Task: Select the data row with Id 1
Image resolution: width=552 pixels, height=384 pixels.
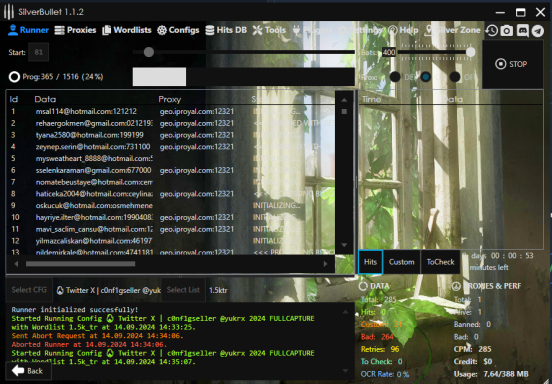Action: (171, 111)
